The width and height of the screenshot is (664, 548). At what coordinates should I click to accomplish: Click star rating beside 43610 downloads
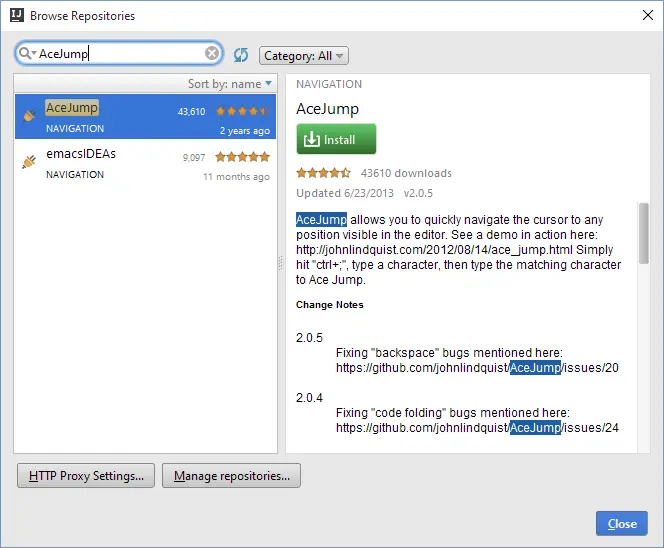[x=324, y=173]
